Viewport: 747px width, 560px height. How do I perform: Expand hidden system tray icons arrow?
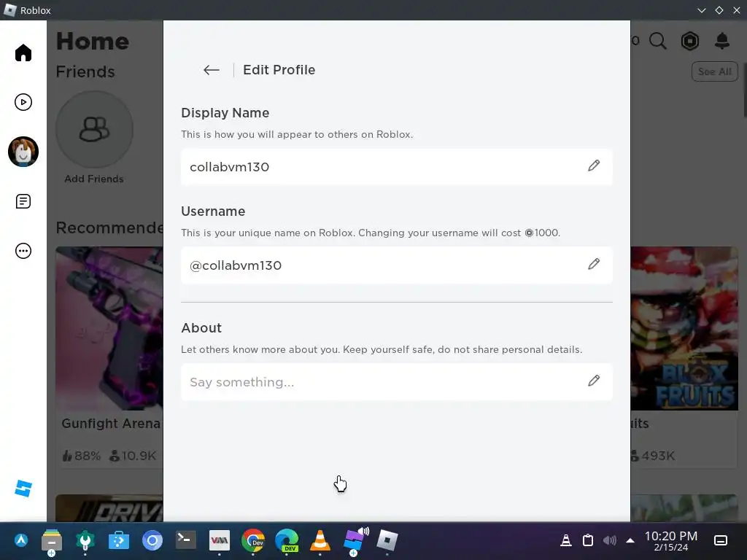tap(630, 540)
